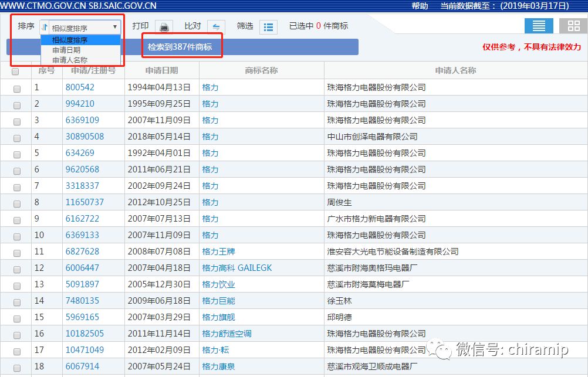Click applicant 周俊生
The image size is (588, 377).
click(340, 202)
